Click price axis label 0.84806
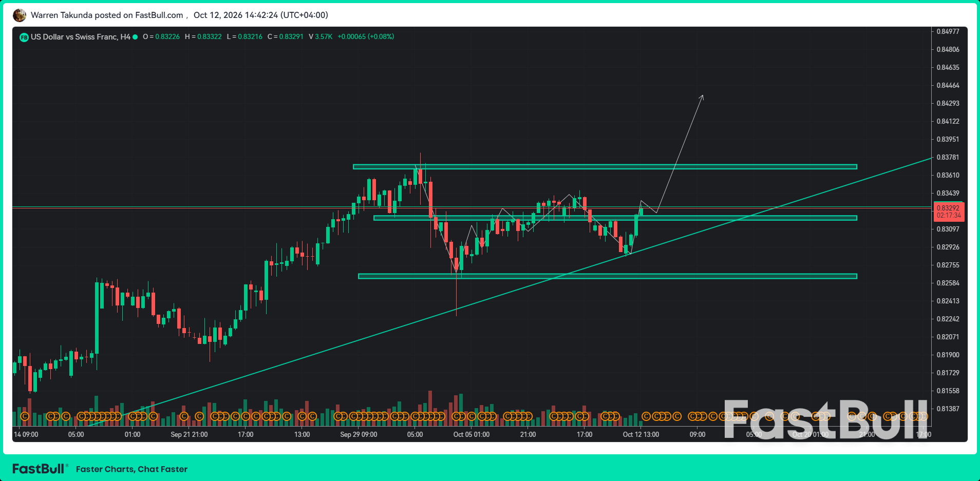The image size is (980, 481). [x=948, y=49]
